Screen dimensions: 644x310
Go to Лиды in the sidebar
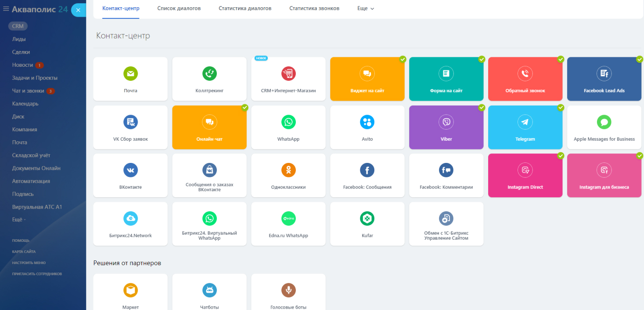[19, 39]
